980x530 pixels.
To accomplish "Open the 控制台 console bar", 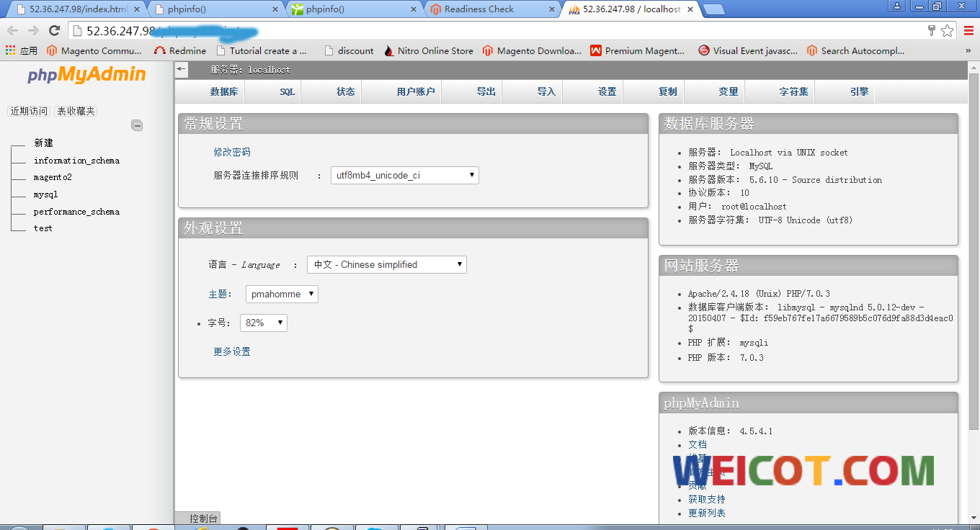I will pos(198,518).
